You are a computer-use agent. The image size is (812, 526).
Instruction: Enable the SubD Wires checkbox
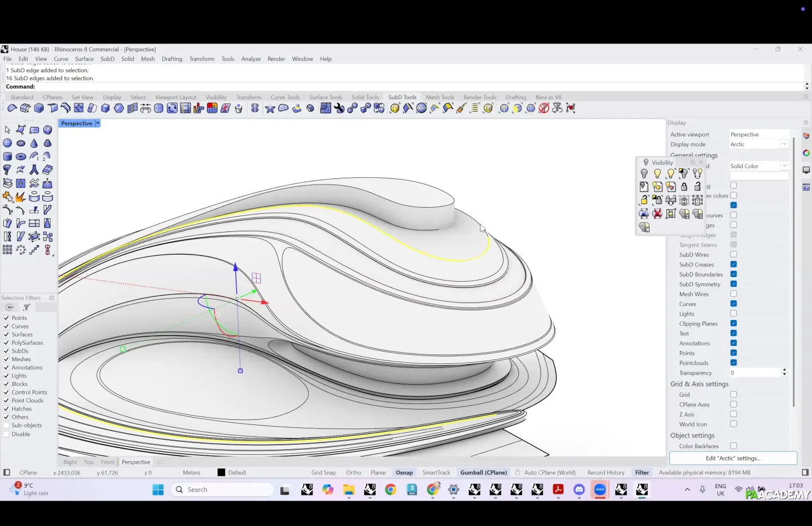pyautogui.click(x=734, y=255)
